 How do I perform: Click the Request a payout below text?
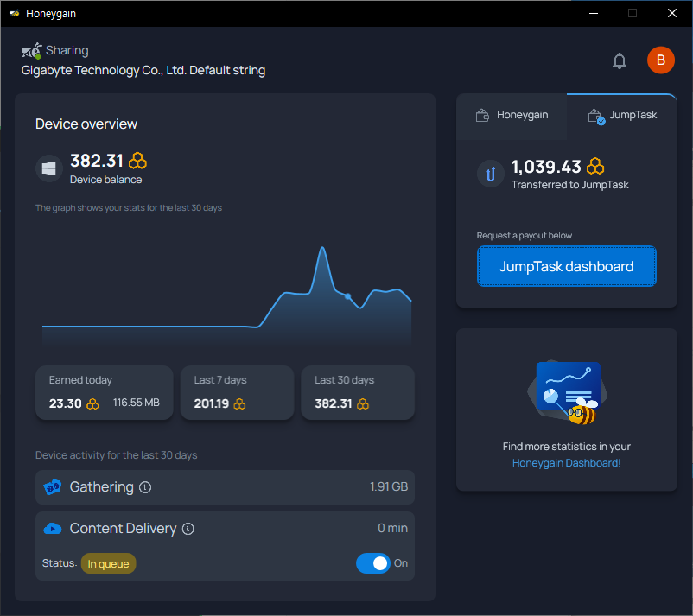[525, 236]
